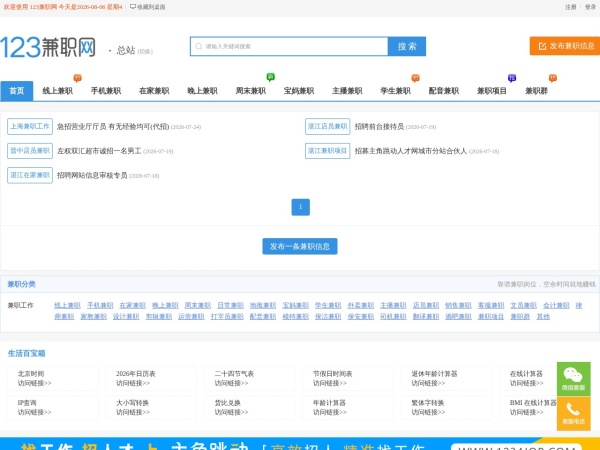This screenshot has width=600, height=450.
Task: Click the blue 搜索 button
Action: (407, 46)
